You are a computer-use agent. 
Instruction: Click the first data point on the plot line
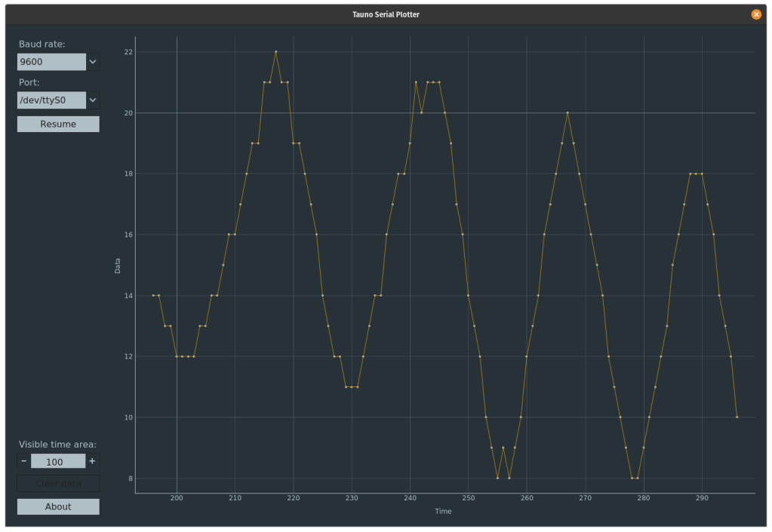pos(153,295)
